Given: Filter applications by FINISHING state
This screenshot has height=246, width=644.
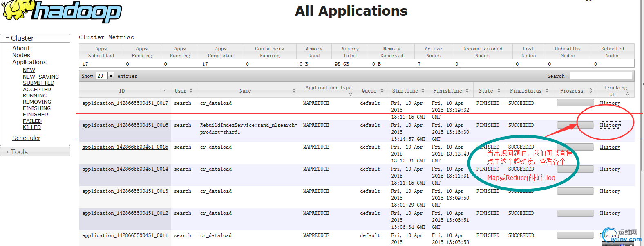Looking at the screenshot, I should [37, 108].
